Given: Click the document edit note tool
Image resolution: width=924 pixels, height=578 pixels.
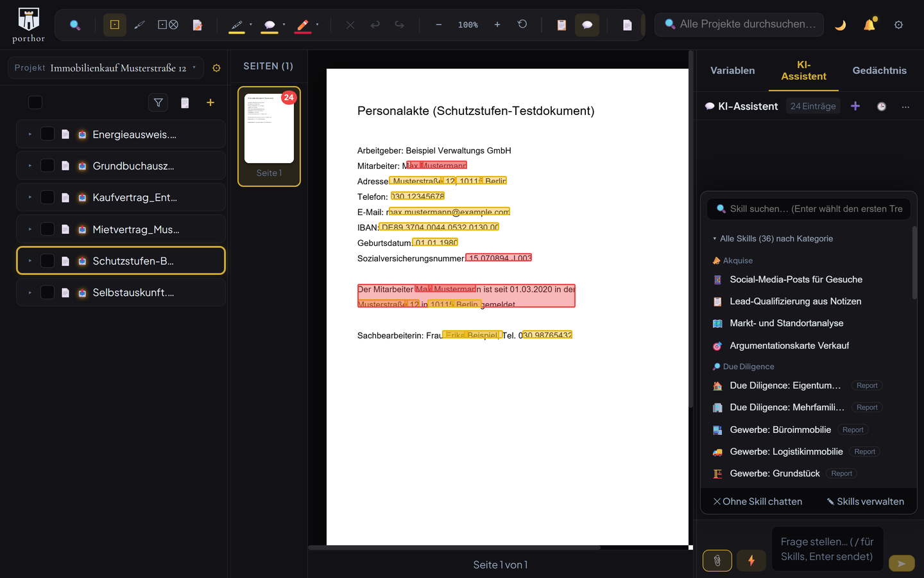Looking at the screenshot, I should (198, 25).
